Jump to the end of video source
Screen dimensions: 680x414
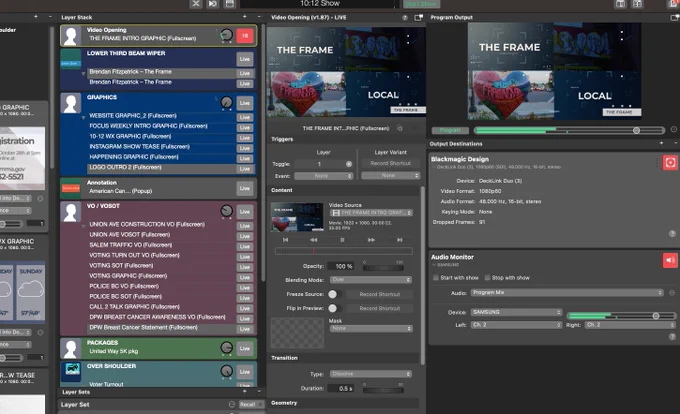(x=400, y=240)
